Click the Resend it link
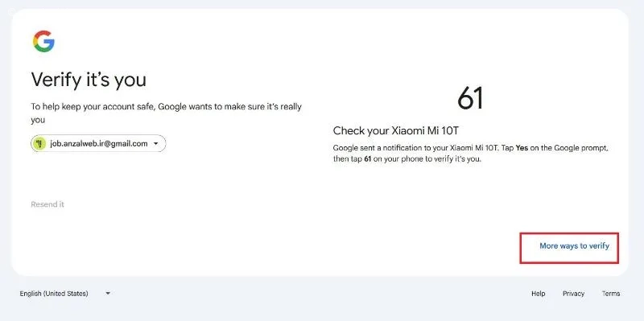Viewport: 644px width, 321px height. 47,204
